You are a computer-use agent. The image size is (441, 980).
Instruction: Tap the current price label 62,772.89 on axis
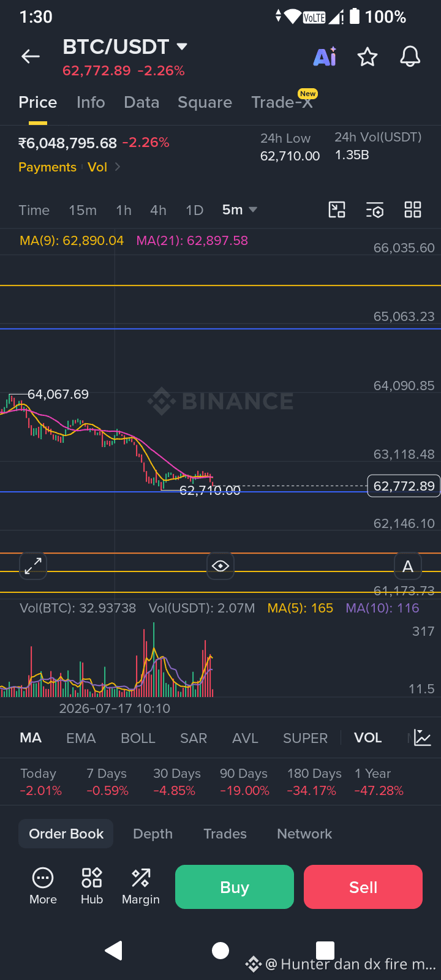click(x=404, y=486)
